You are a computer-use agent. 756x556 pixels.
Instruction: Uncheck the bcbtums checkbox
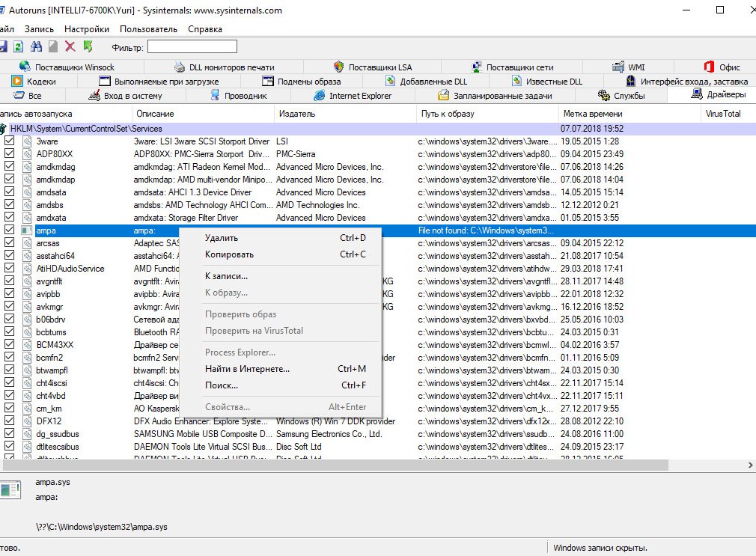tap(9, 332)
